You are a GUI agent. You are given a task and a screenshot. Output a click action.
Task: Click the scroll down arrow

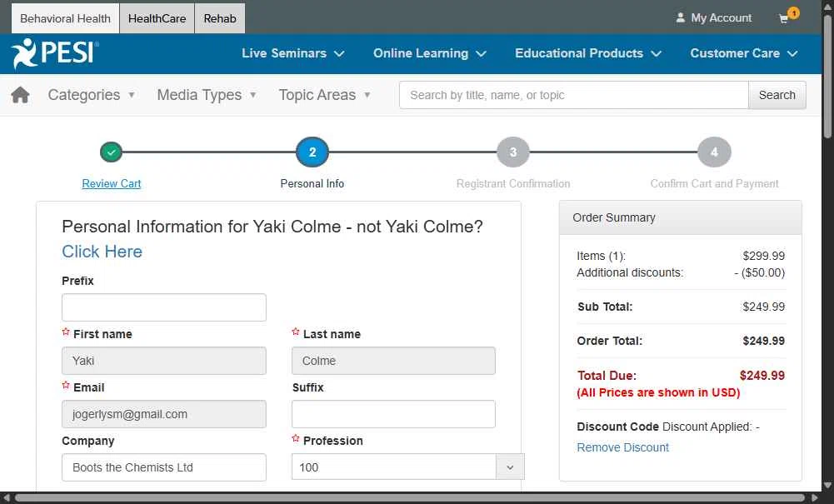[x=827, y=486]
